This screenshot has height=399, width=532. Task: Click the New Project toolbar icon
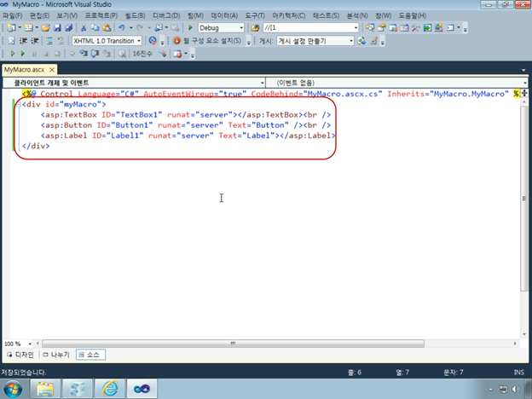(x=11, y=28)
